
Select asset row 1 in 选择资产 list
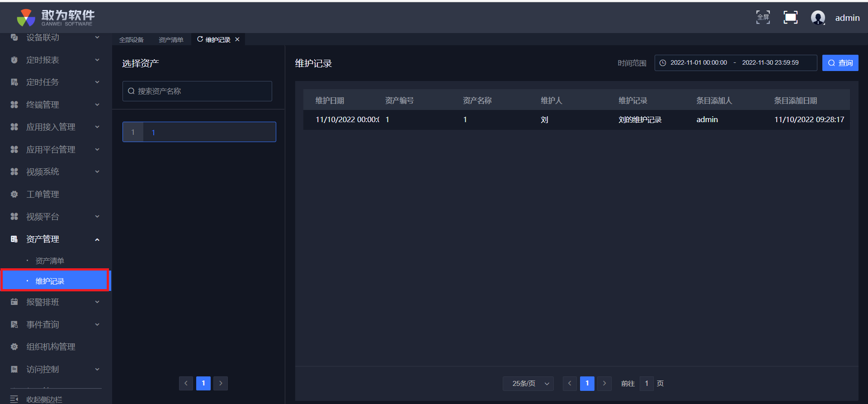tap(199, 132)
